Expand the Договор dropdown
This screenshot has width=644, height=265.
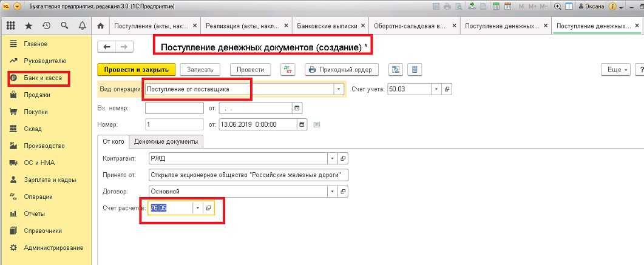click(x=333, y=191)
